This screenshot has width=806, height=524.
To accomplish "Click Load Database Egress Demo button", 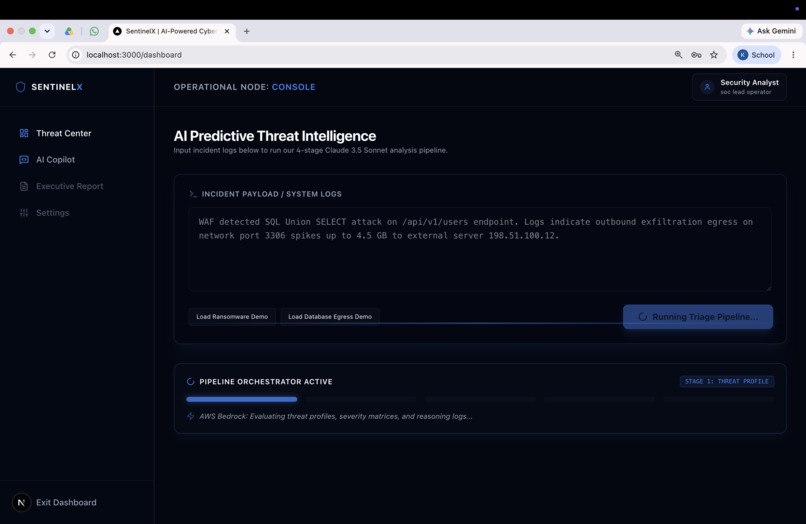I will (330, 317).
